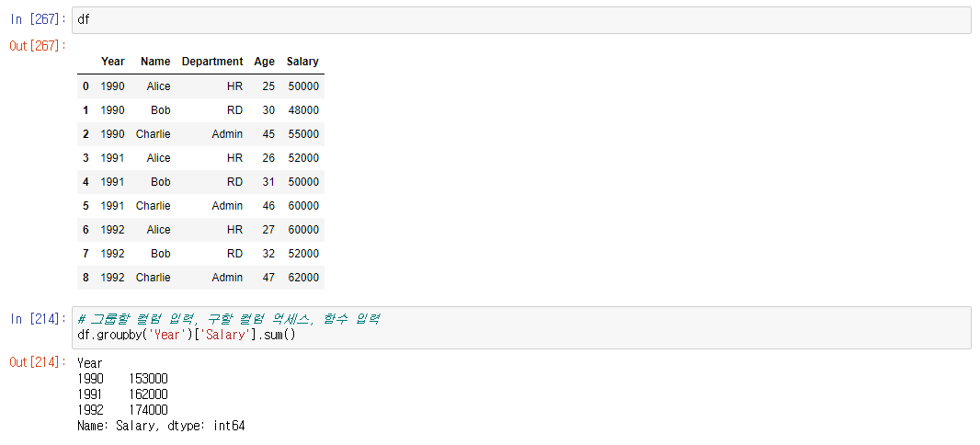This screenshot has width=980, height=445.
Task: Click row index 5 in the dataframe
Action: [x=85, y=206]
